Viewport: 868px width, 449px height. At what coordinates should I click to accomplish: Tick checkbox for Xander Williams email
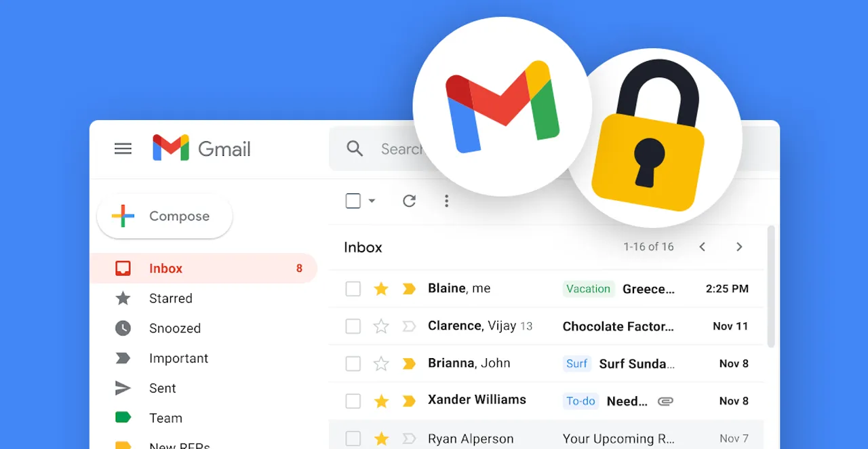(353, 402)
